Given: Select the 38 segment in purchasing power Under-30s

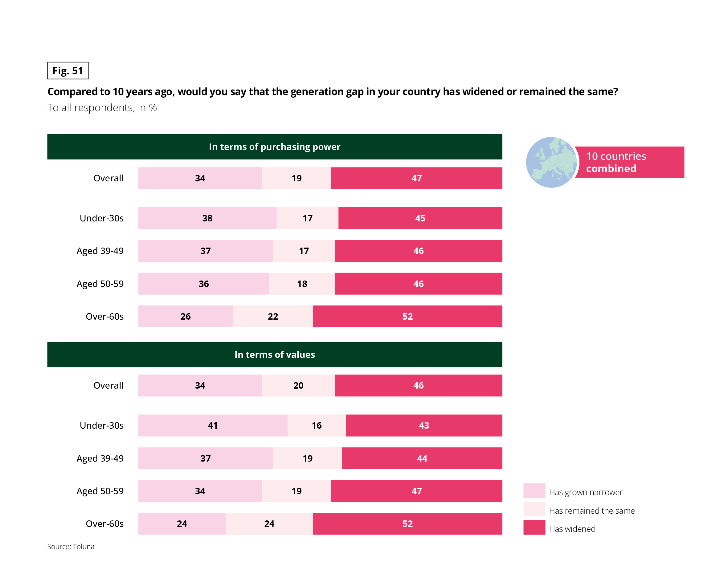Looking at the screenshot, I should 207,218.
